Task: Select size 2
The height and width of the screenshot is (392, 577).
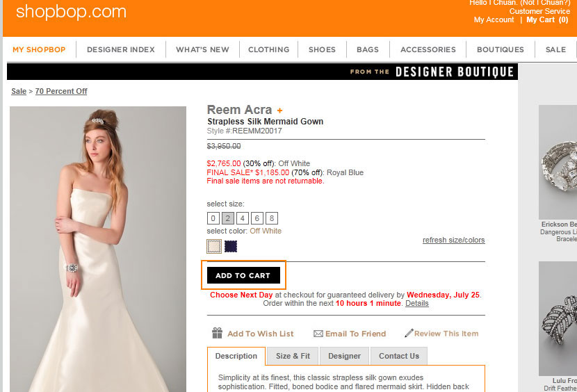Action: [x=228, y=218]
